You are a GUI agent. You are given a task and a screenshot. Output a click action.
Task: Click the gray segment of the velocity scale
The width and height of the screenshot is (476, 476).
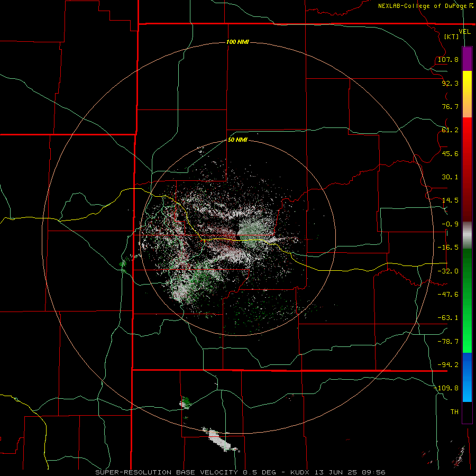467,235
